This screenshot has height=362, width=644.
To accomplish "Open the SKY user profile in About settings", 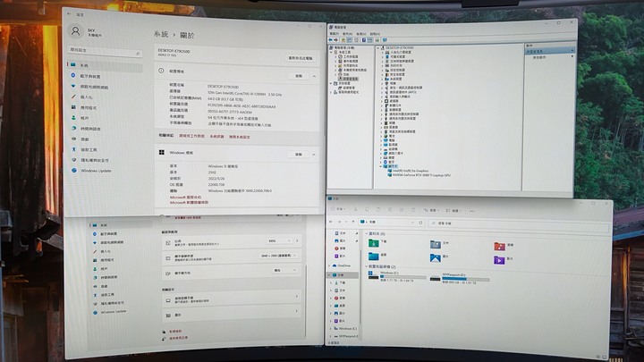I will (86, 31).
